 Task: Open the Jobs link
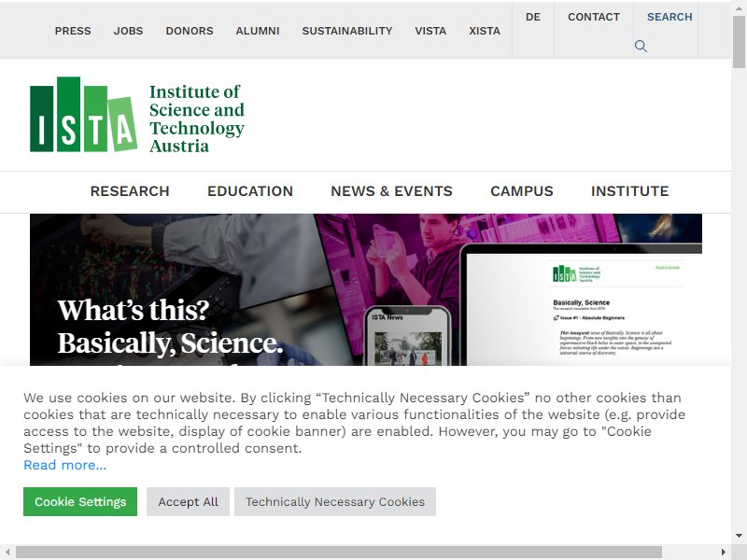click(x=128, y=31)
